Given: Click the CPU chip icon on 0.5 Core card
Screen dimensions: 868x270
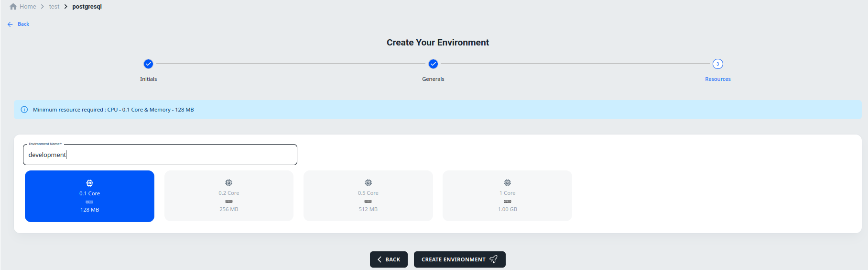Looking at the screenshot, I should 368,182.
